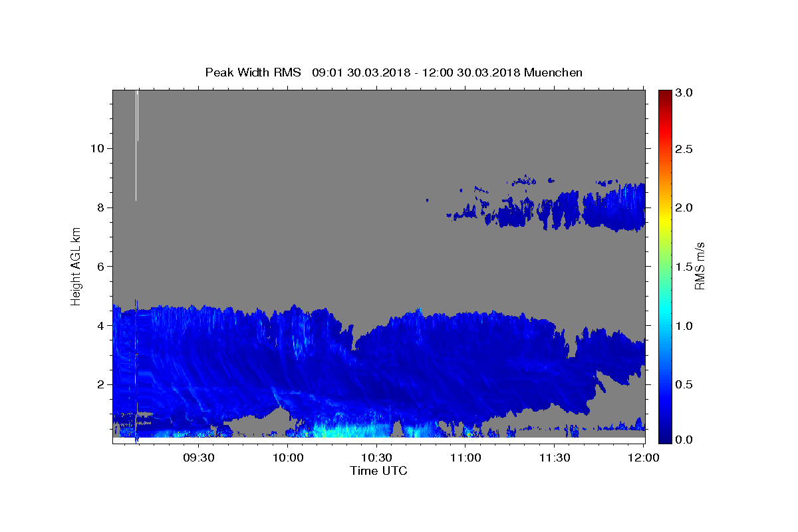Click the 10:00 time tick label
The height and width of the screenshot is (532, 798).
click(x=287, y=458)
